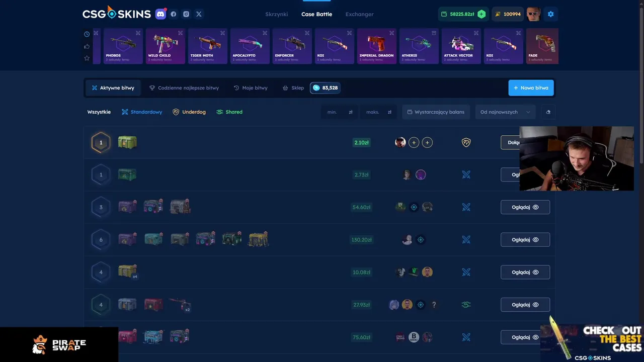The height and width of the screenshot is (362, 644).
Task: Filter by Underdog battle mode
Action: (189, 112)
